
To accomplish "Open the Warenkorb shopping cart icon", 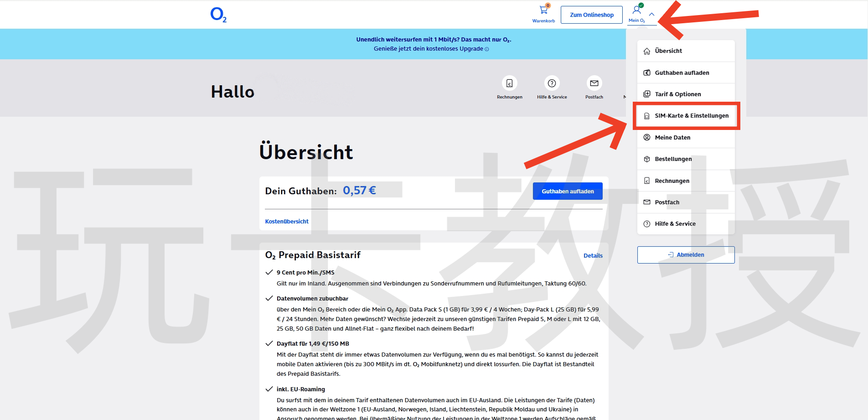I will tap(543, 10).
